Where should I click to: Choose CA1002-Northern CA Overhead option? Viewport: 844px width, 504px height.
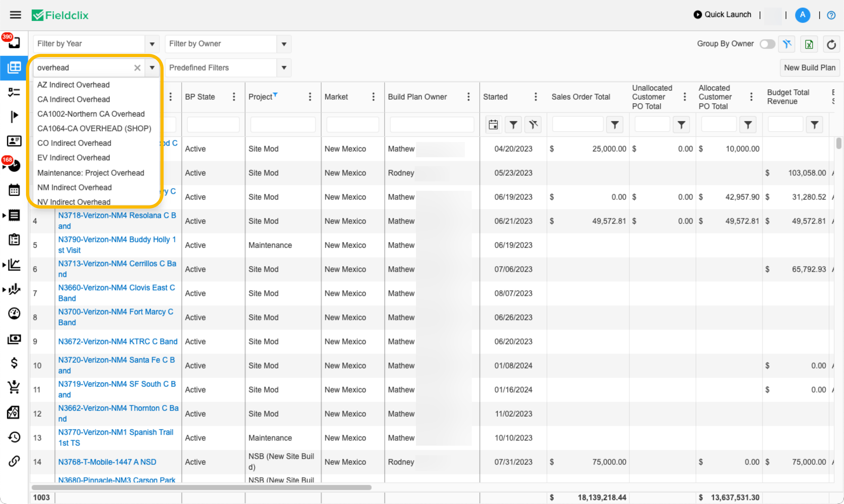tap(91, 114)
